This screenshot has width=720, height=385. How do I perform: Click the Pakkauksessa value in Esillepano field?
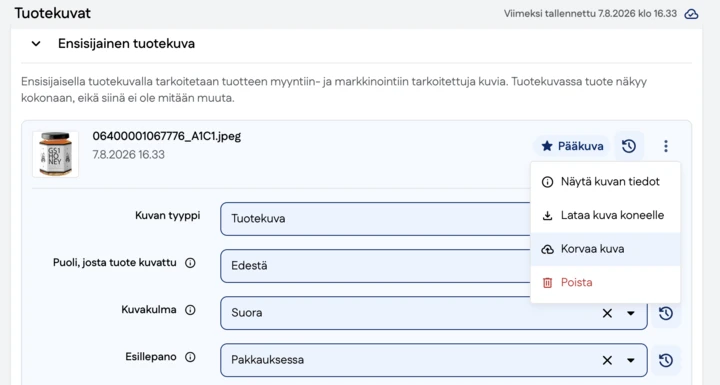tap(267, 360)
